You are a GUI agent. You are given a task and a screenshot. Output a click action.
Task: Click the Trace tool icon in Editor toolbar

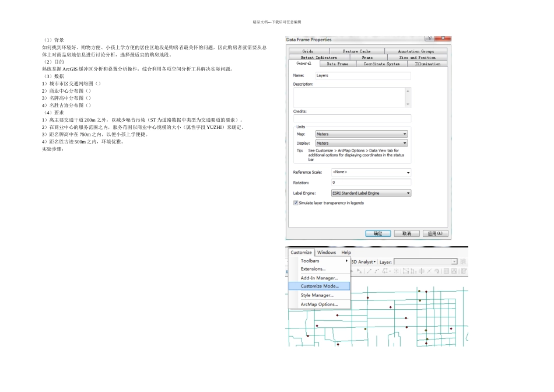[x=385, y=271]
